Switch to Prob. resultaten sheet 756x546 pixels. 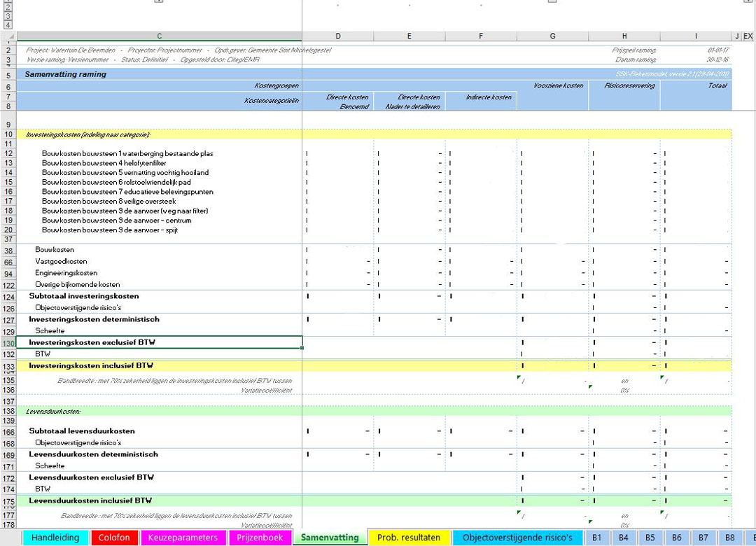pos(408,538)
